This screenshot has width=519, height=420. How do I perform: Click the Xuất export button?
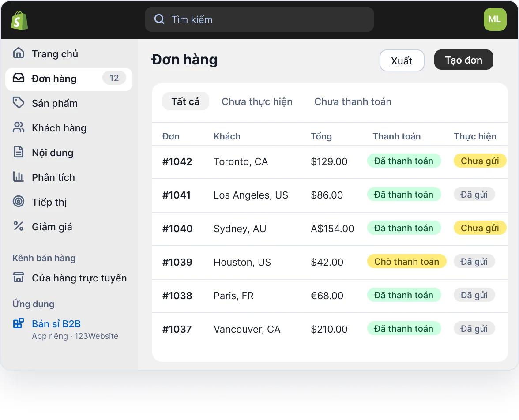click(x=402, y=60)
